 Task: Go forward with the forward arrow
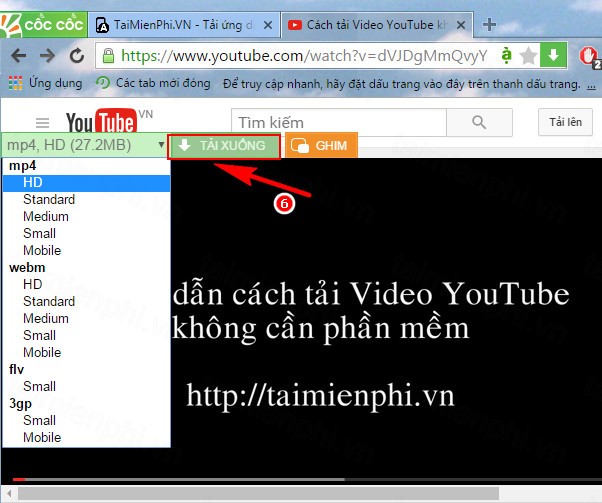coord(48,56)
